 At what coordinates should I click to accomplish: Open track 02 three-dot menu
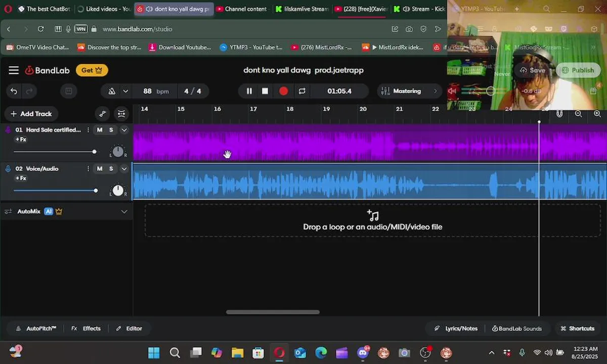(x=88, y=169)
